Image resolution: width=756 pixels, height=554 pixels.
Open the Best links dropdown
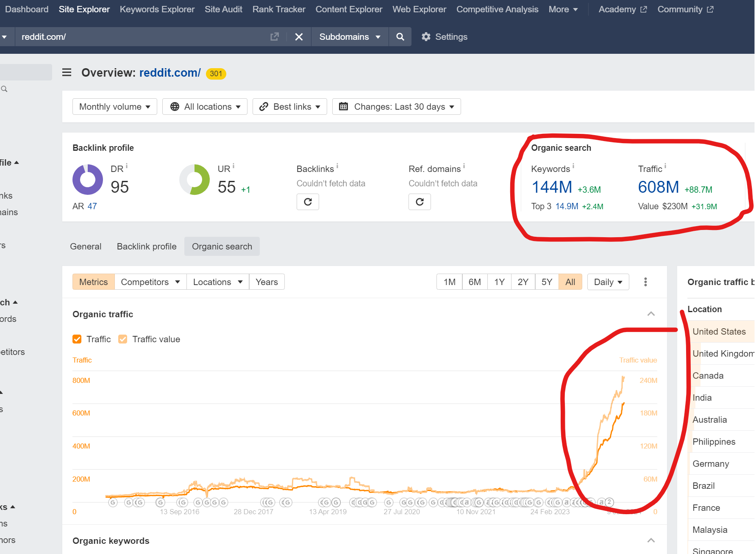click(290, 107)
